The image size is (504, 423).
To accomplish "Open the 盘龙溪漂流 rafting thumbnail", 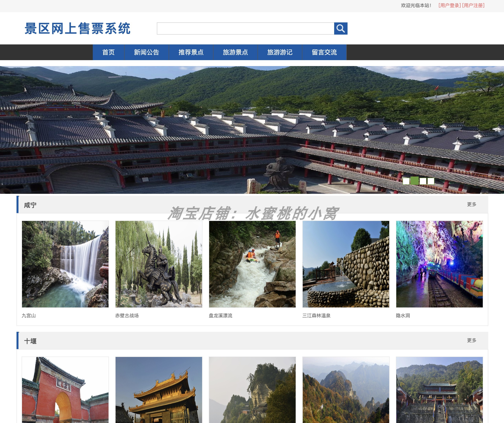I will pyautogui.click(x=252, y=264).
